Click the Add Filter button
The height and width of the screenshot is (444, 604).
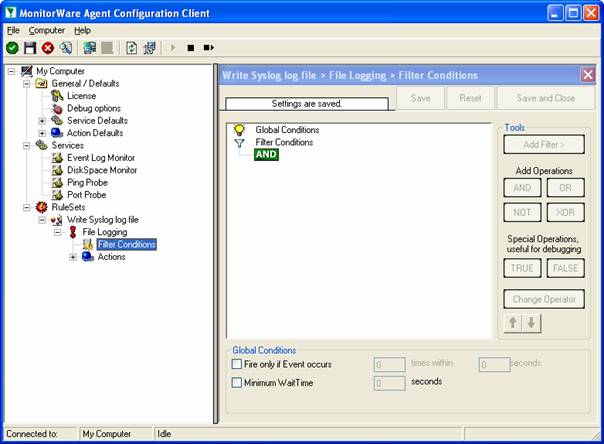click(x=544, y=144)
